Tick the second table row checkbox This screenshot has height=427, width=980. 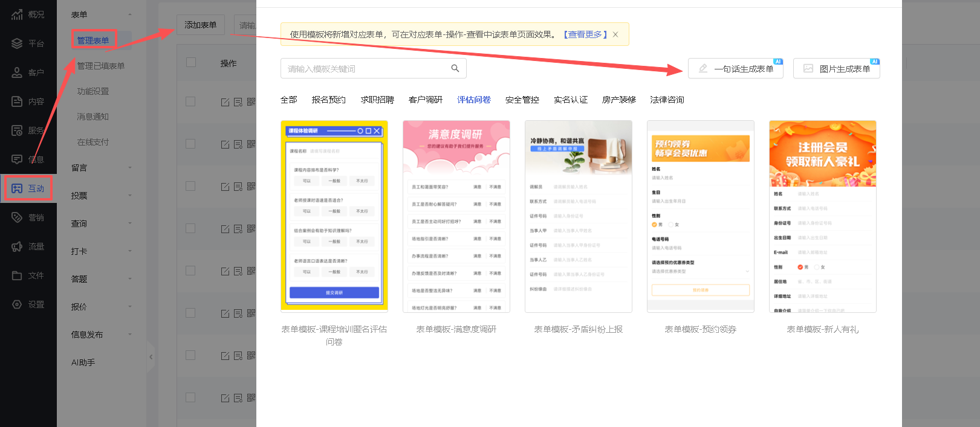pyautogui.click(x=190, y=144)
